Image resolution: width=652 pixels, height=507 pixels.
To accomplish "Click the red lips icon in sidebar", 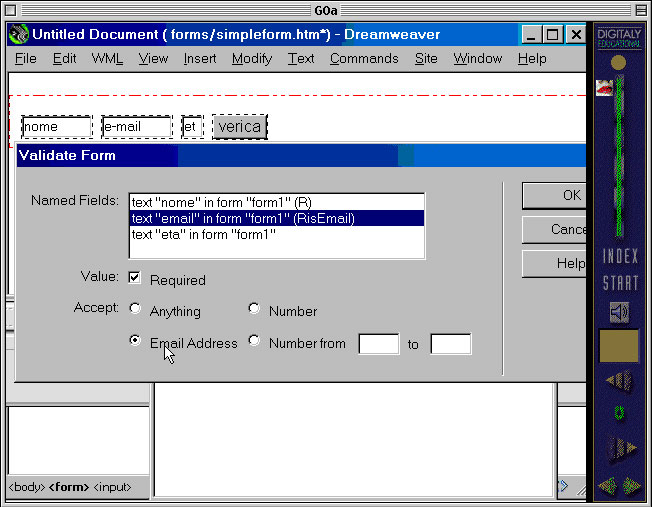I will tap(604, 88).
